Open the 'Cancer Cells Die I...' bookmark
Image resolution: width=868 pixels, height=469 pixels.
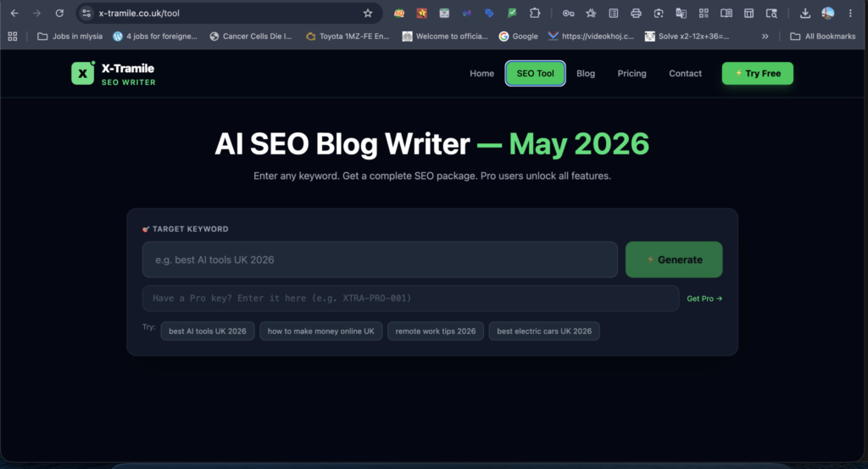click(251, 36)
